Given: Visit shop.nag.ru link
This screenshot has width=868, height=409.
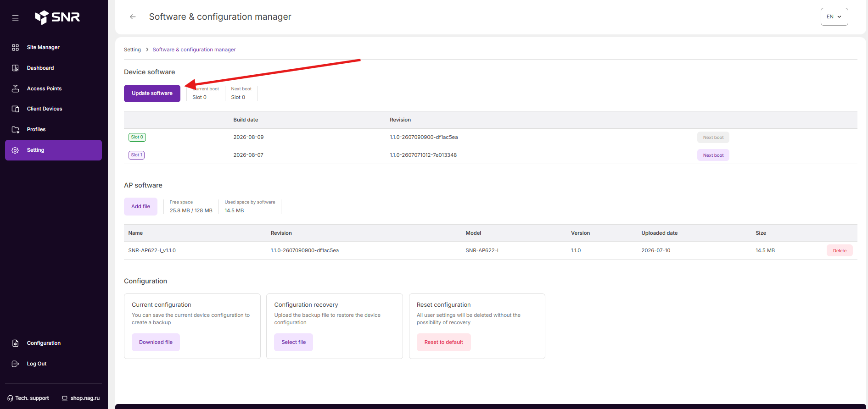Looking at the screenshot, I should pos(81,398).
